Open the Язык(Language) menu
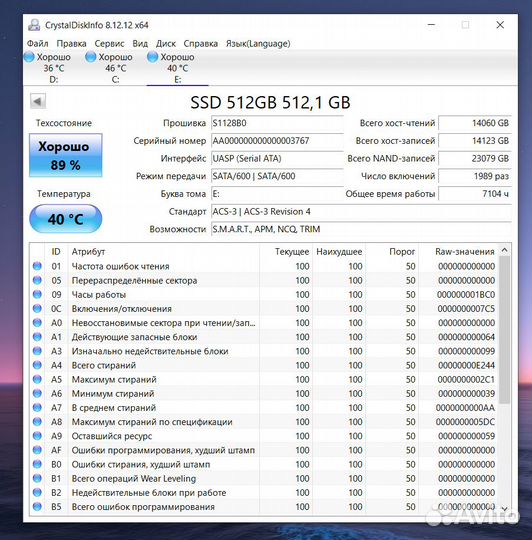Viewport: 532px width, 540px height. point(258,44)
